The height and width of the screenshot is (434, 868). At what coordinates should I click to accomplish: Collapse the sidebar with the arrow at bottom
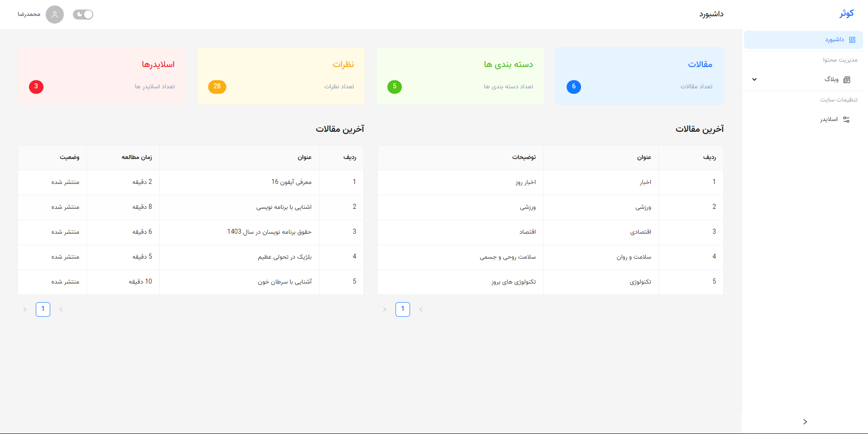coord(805,421)
